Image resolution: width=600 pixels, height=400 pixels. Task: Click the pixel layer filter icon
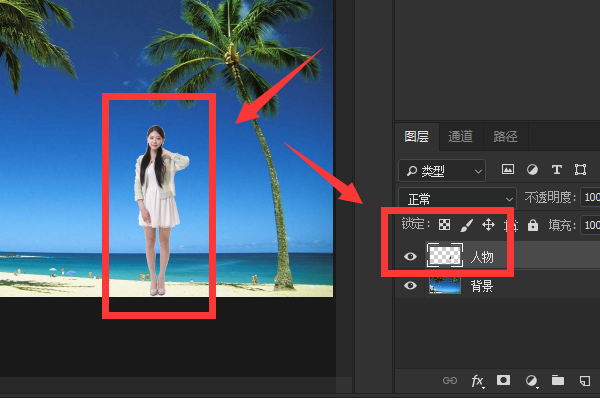coord(508,169)
